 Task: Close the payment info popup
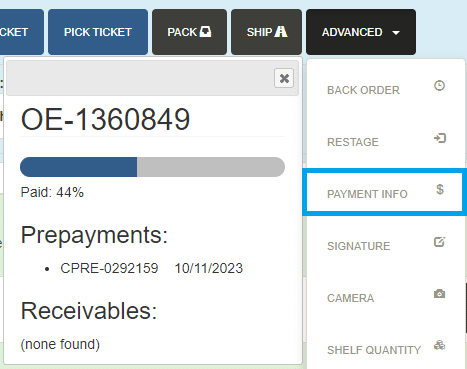(284, 78)
